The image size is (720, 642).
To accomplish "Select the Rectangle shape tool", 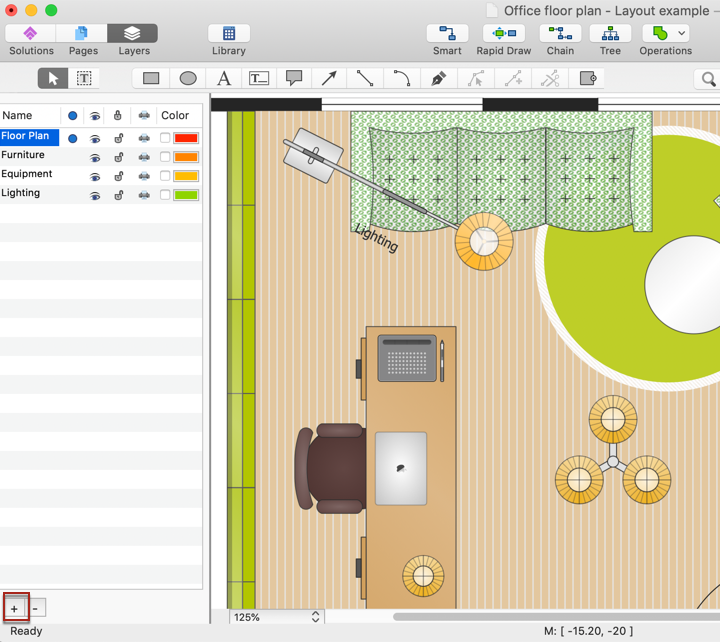I will (151, 78).
